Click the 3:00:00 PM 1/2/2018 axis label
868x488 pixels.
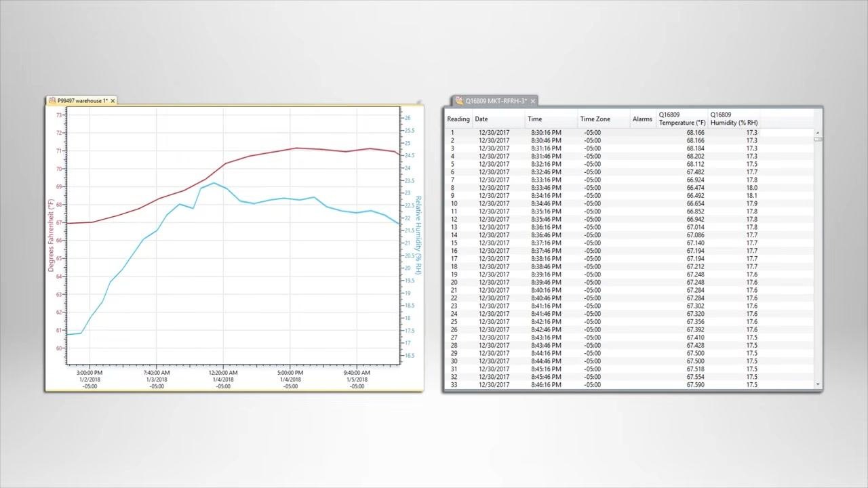(90, 380)
